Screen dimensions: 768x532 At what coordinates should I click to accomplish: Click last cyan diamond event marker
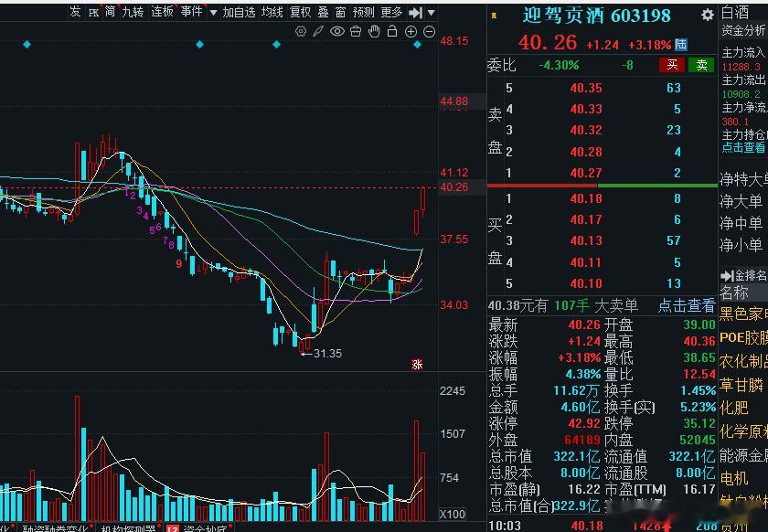417,45
